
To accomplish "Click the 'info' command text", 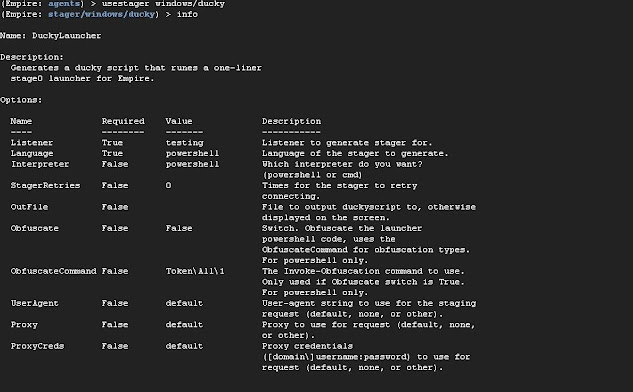I will pyautogui.click(x=187, y=15).
